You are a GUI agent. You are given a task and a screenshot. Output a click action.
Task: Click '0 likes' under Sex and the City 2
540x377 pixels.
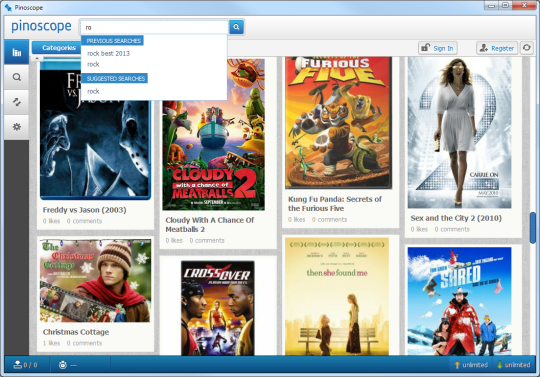click(x=419, y=229)
